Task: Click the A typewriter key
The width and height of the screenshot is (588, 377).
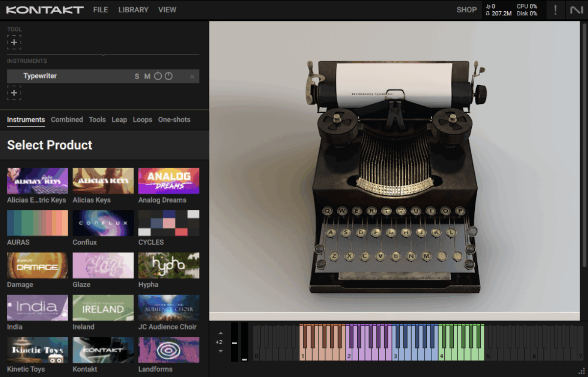Action: (332, 232)
